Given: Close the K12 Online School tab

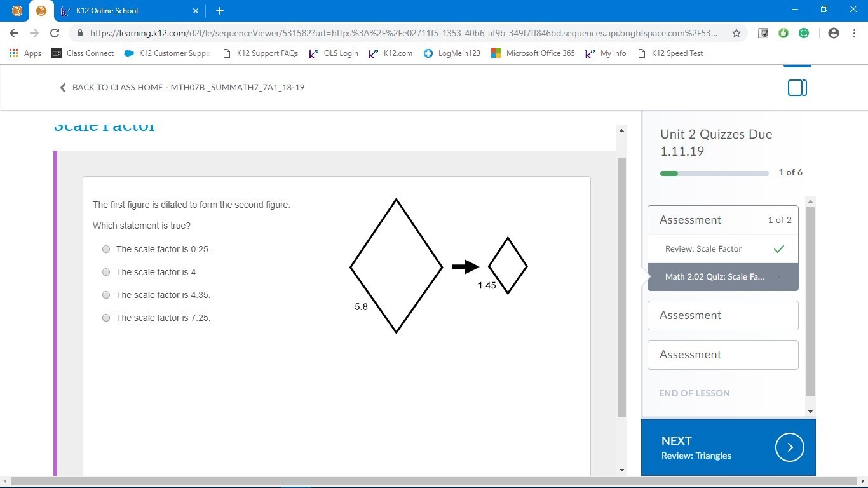Looking at the screenshot, I should coord(196,11).
